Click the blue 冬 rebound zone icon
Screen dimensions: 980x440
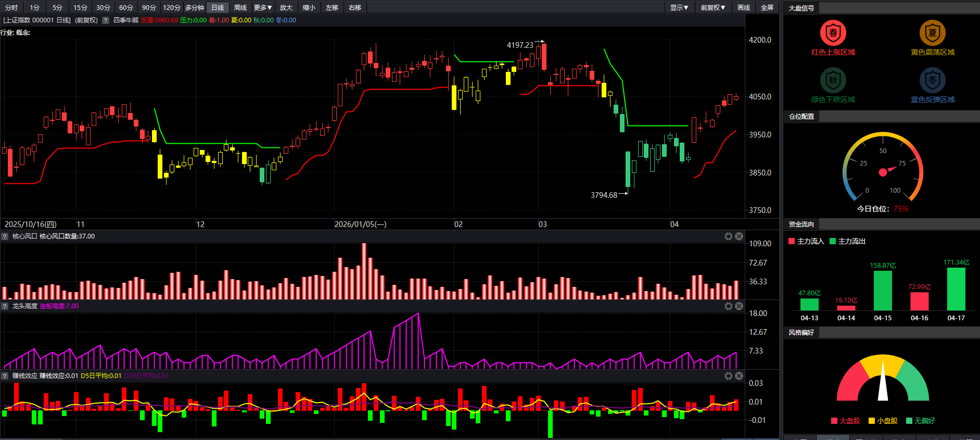(932, 80)
